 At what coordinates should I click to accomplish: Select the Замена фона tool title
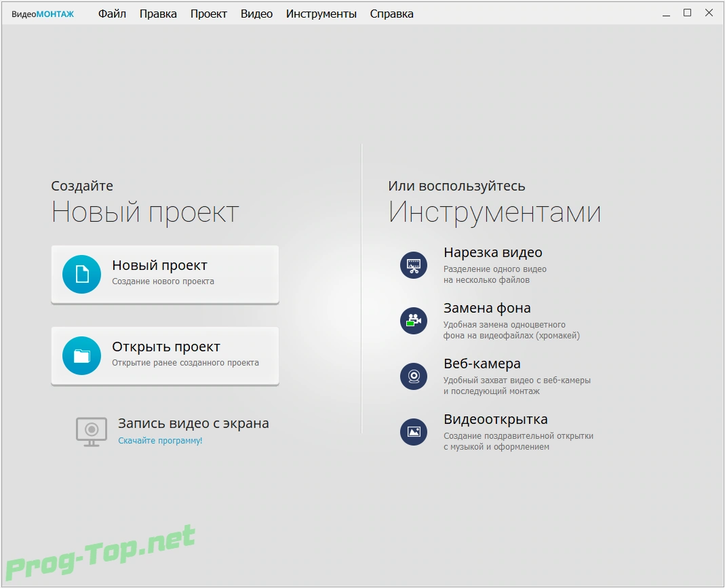click(x=487, y=308)
